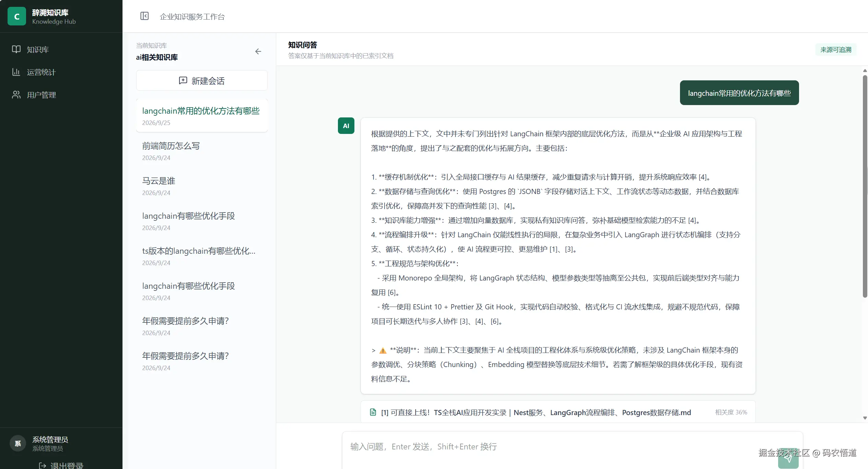868x469 pixels.
Task: Click the 答案仅基于当前知识库中的已索引文档 subtitle
Action: click(341, 56)
